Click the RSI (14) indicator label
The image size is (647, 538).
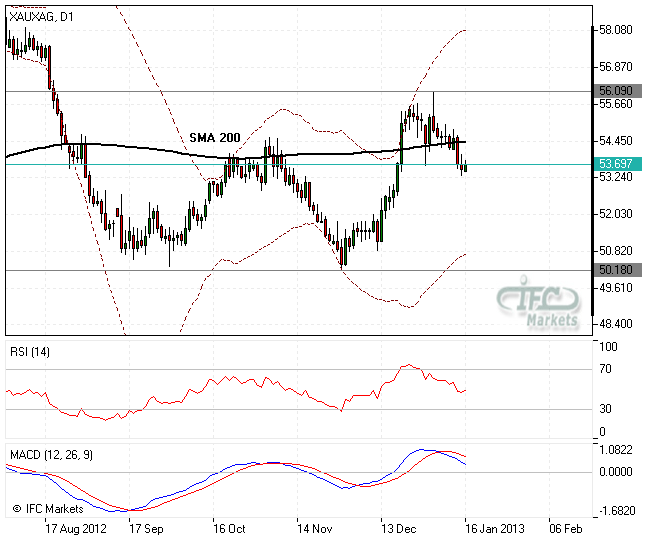point(30,351)
